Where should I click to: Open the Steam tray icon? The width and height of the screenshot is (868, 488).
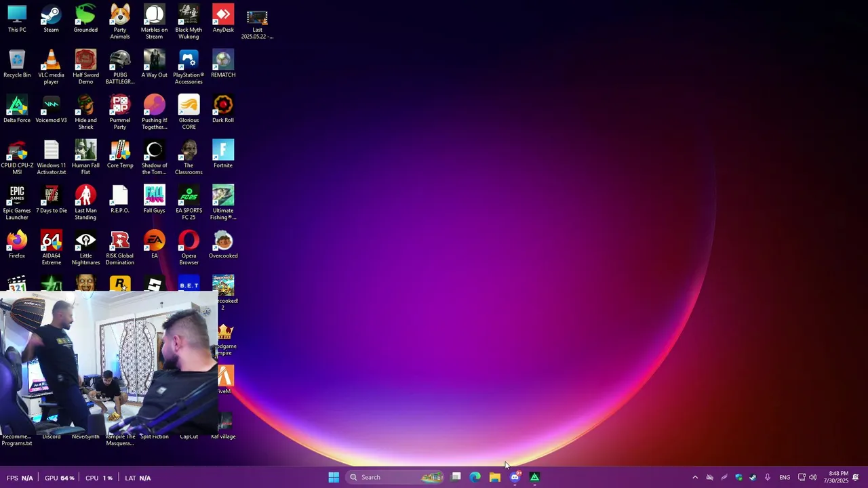tap(753, 478)
